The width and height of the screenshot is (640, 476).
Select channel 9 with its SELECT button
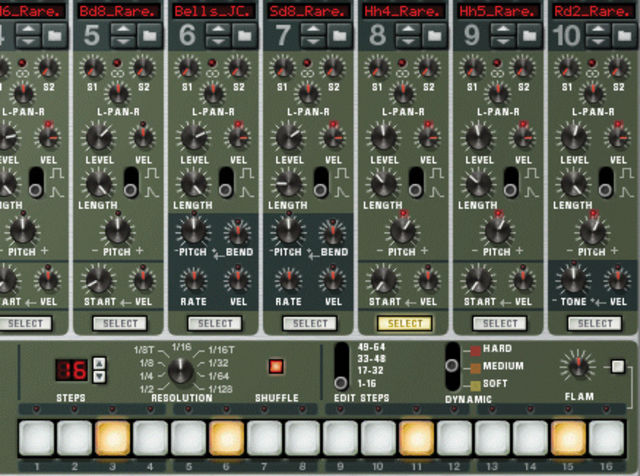[500, 323]
